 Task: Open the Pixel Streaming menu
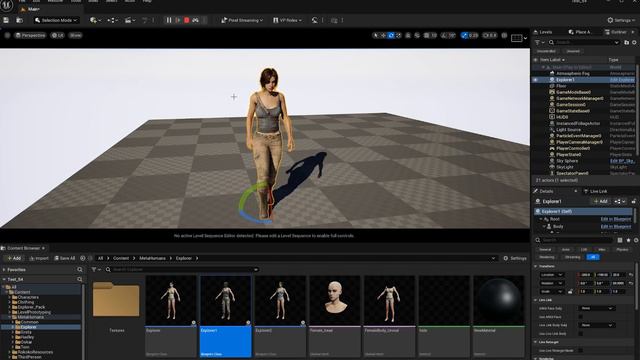click(242, 20)
